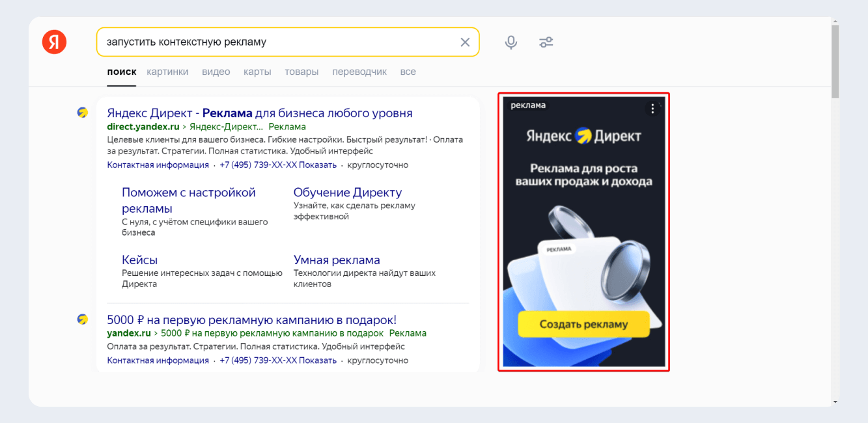Clear the search query with the X icon

click(465, 42)
